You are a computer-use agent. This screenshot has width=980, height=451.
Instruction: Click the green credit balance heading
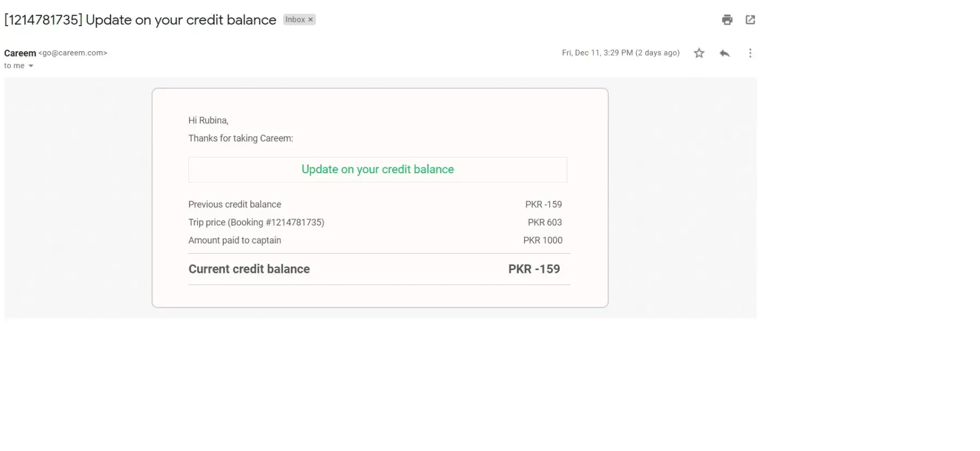click(377, 169)
